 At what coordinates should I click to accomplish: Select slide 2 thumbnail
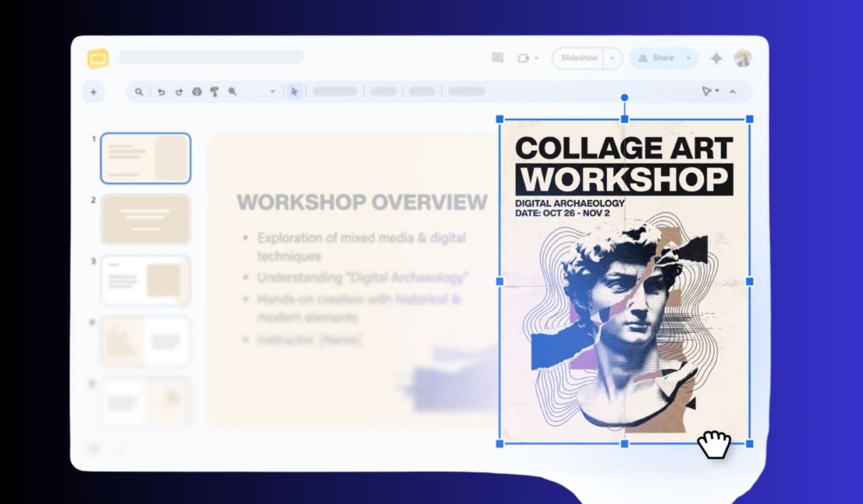(x=146, y=219)
